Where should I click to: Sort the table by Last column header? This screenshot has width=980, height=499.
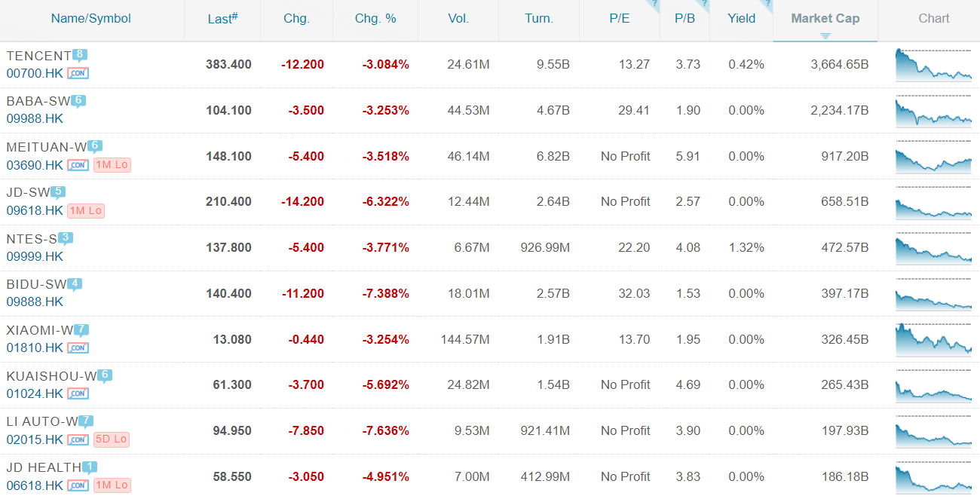tap(222, 19)
